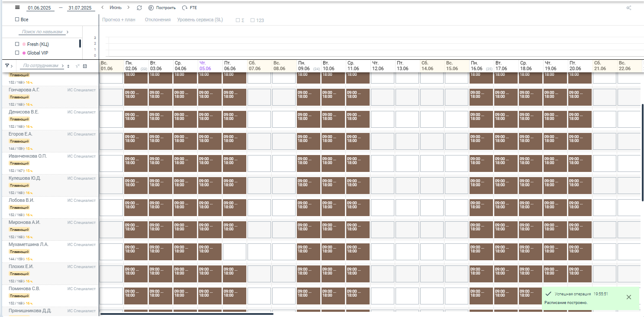Click the 'Сб. 14.06' date header

(x=432, y=66)
